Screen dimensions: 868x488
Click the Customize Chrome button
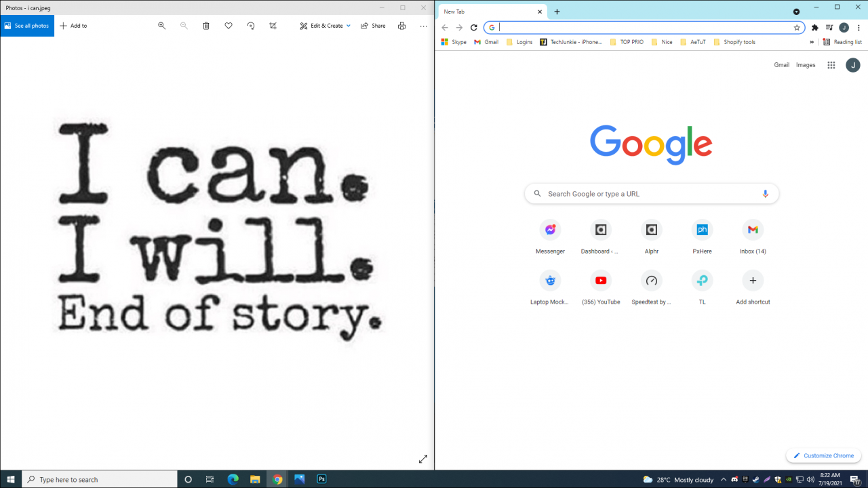click(x=823, y=455)
